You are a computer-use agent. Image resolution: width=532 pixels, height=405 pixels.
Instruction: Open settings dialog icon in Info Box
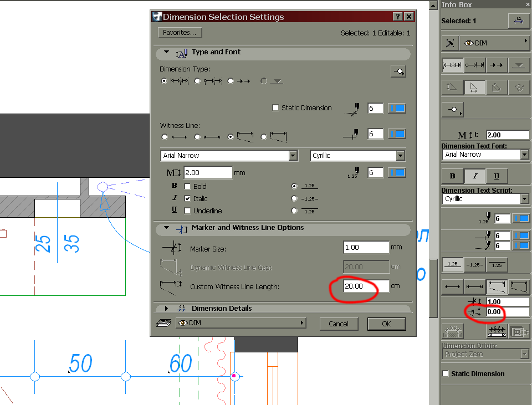click(x=519, y=20)
